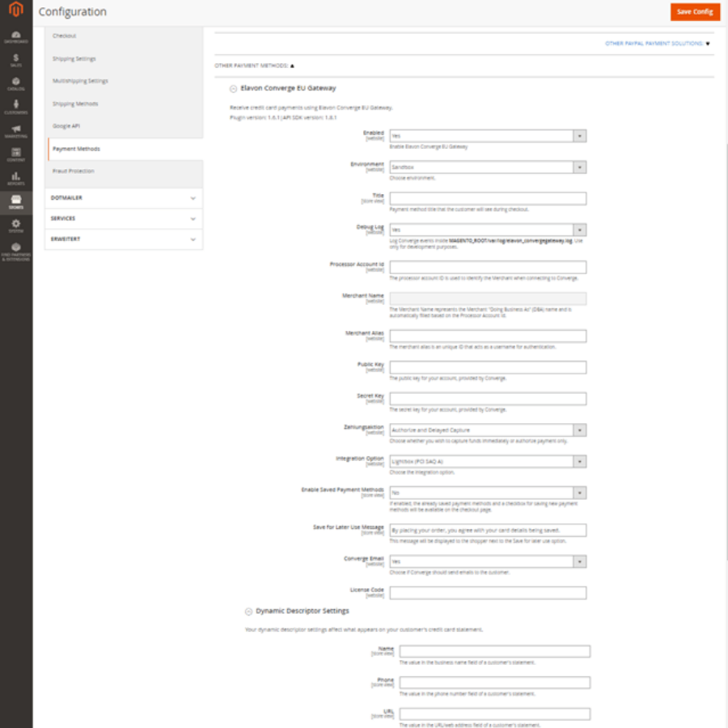
Task: Expand the ERWEITERT settings group
Action: [124, 239]
